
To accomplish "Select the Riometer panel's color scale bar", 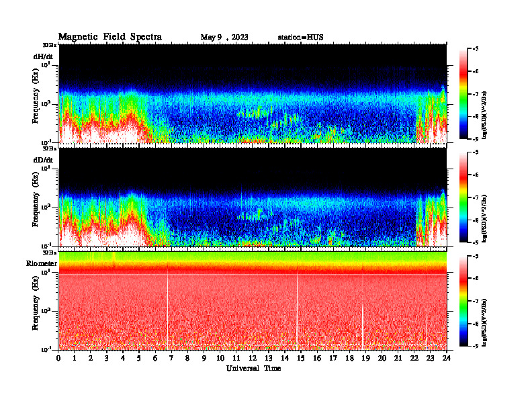I will 463,301.
